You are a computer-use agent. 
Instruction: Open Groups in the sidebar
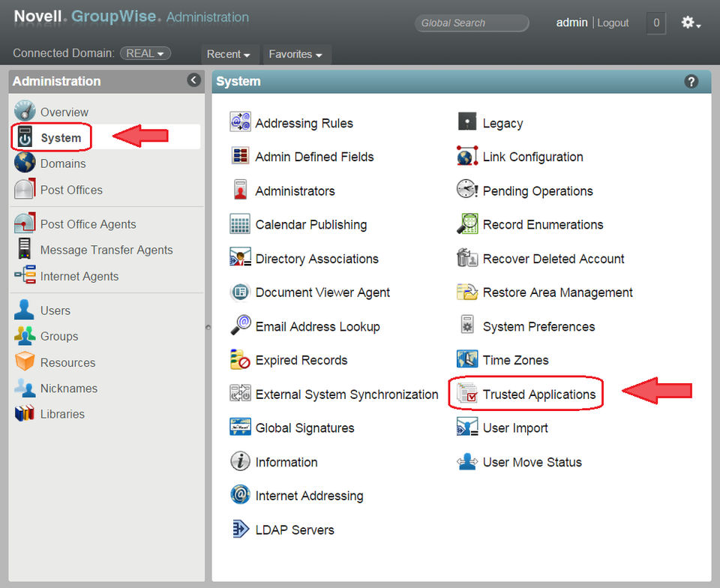pos(58,336)
